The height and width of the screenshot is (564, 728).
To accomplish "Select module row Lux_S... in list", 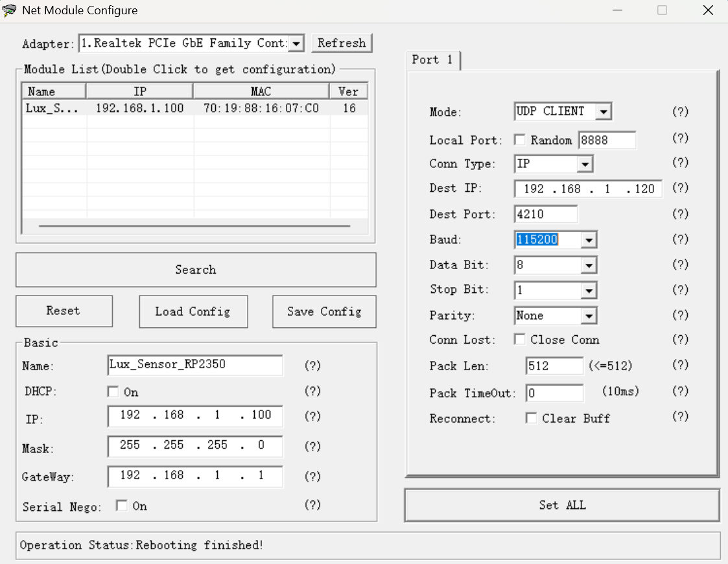I will [x=195, y=108].
